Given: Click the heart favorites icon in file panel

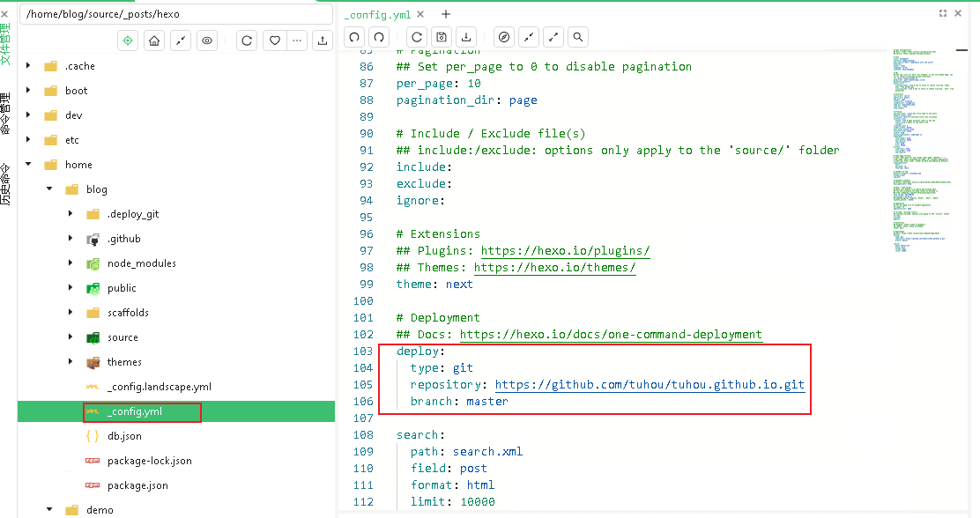Looking at the screenshot, I should pyautogui.click(x=274, y=41).
